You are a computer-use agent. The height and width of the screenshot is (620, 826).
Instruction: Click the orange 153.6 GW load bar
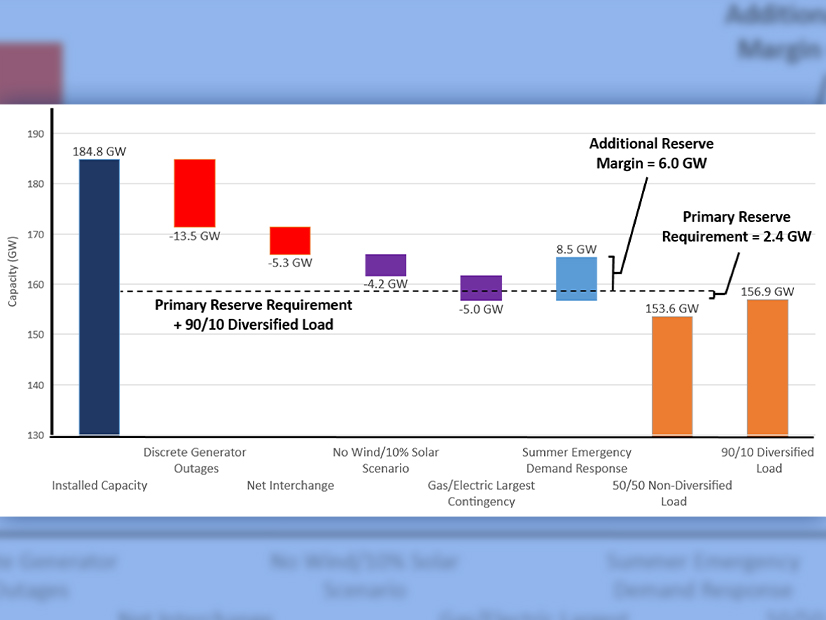point(672,376)
